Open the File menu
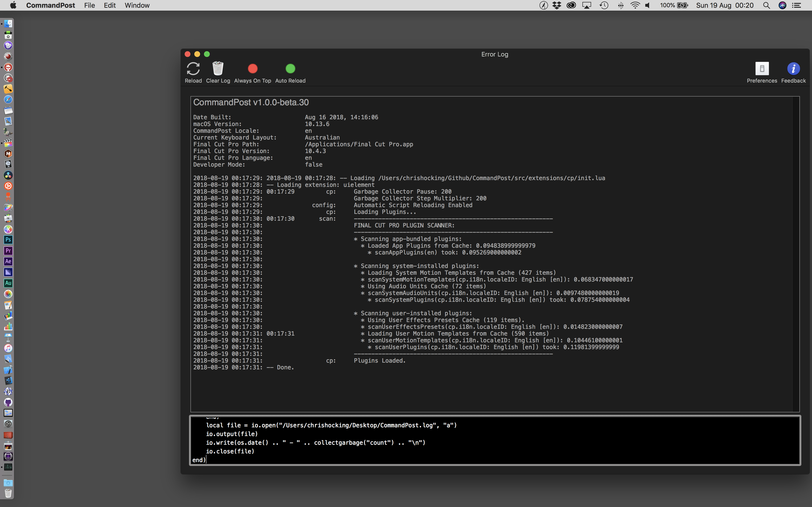Image resolution: width=812 pixels, height=507 pixels. click(x=89, y=5)
